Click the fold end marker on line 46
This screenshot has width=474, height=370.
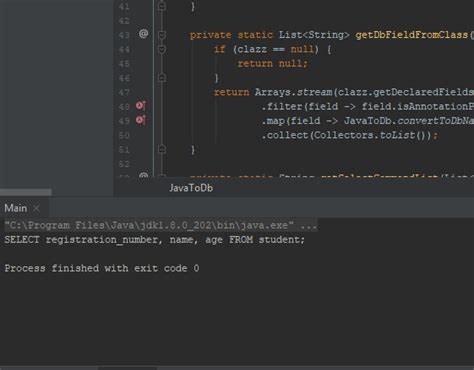(162, 78)
